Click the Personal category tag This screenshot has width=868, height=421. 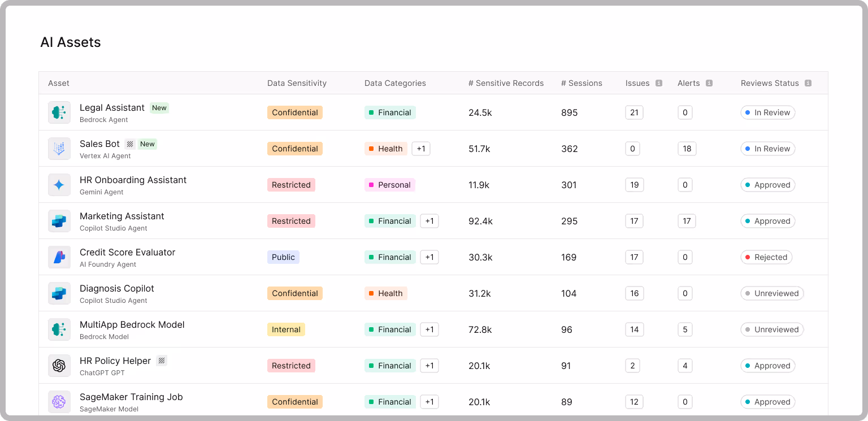[x=390, y=185]
